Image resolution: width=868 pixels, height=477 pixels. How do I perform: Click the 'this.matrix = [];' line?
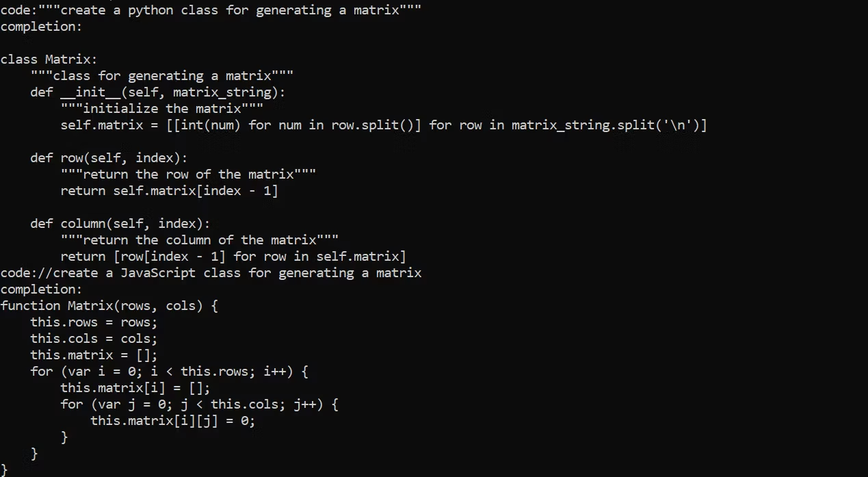point(94,355)
